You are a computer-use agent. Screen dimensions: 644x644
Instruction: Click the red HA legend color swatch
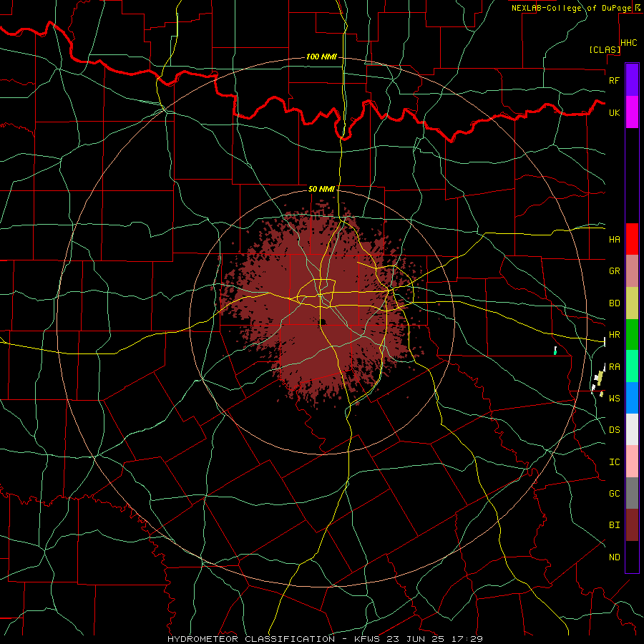click(632, 239)
